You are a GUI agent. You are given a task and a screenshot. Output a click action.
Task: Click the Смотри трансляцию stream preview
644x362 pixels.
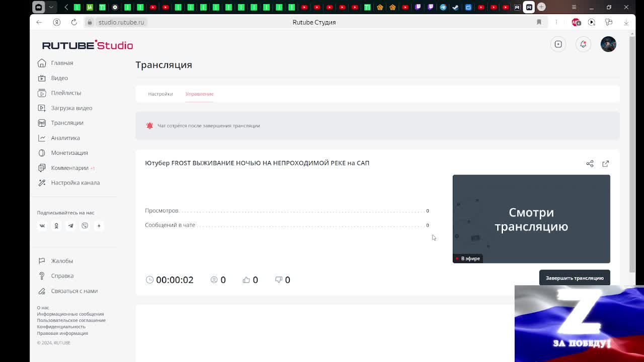pos(531,219)
